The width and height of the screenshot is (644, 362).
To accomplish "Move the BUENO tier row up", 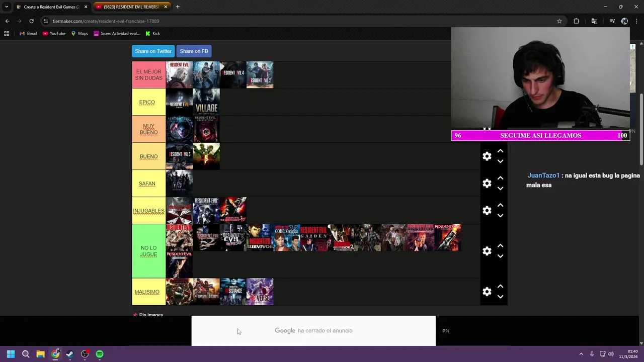I will pyautogui.click(x=500, y=151).
